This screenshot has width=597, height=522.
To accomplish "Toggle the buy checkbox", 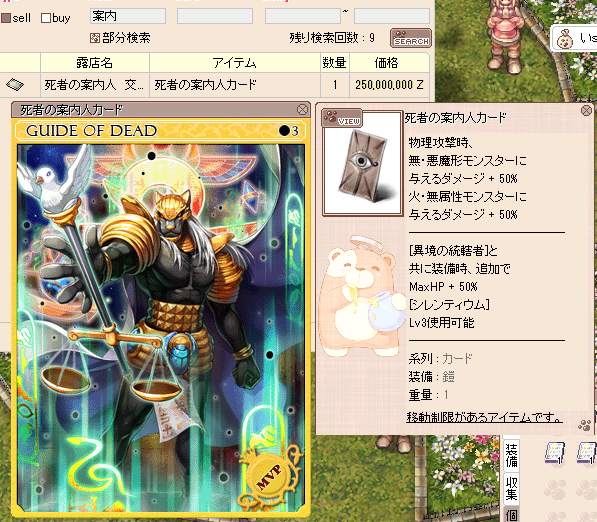I will (x=46, y=18).
